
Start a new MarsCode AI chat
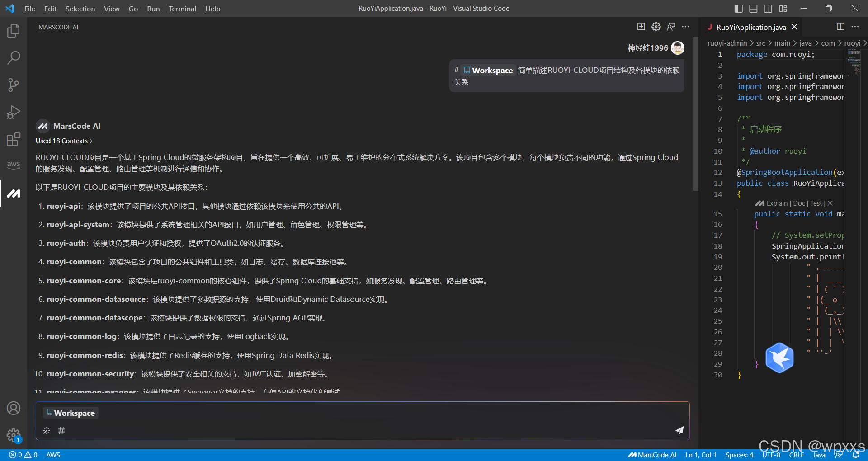(641, 27)
